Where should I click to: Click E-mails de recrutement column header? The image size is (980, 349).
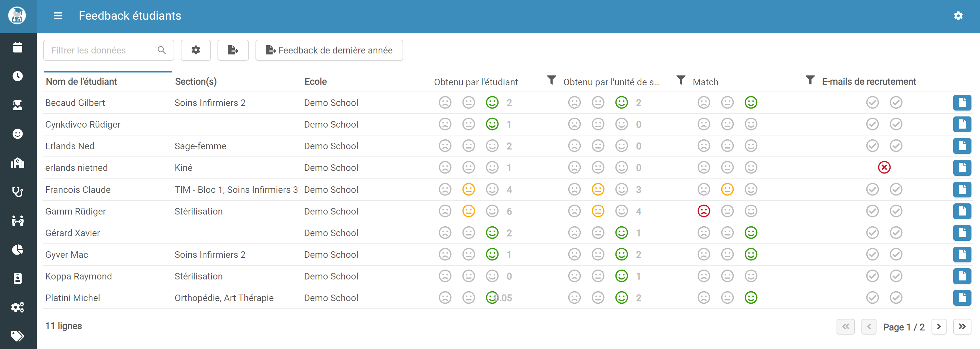click(869, 82)
